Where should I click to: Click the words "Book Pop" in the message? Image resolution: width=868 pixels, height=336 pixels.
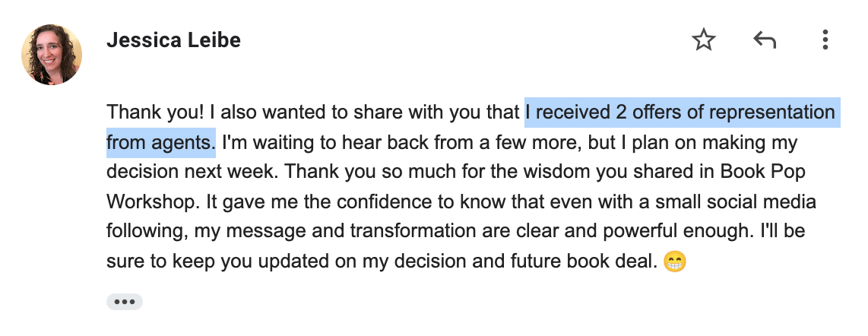coord(763,172)
